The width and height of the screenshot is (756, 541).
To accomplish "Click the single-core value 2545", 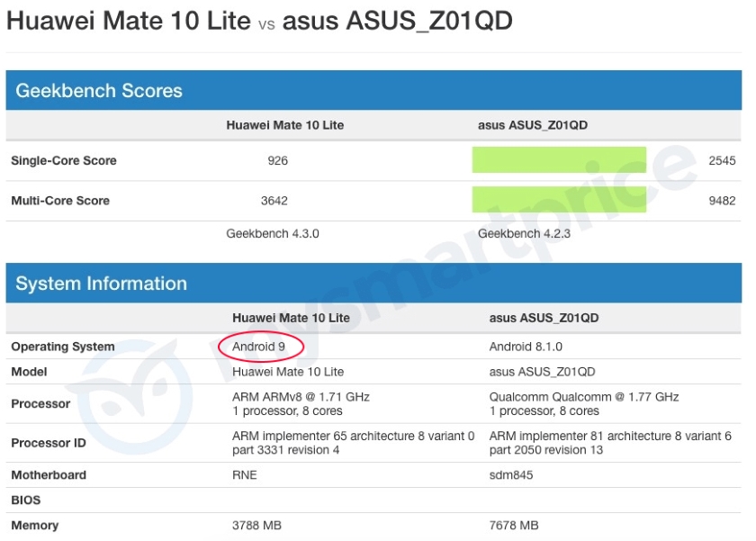I will point(722,160).
